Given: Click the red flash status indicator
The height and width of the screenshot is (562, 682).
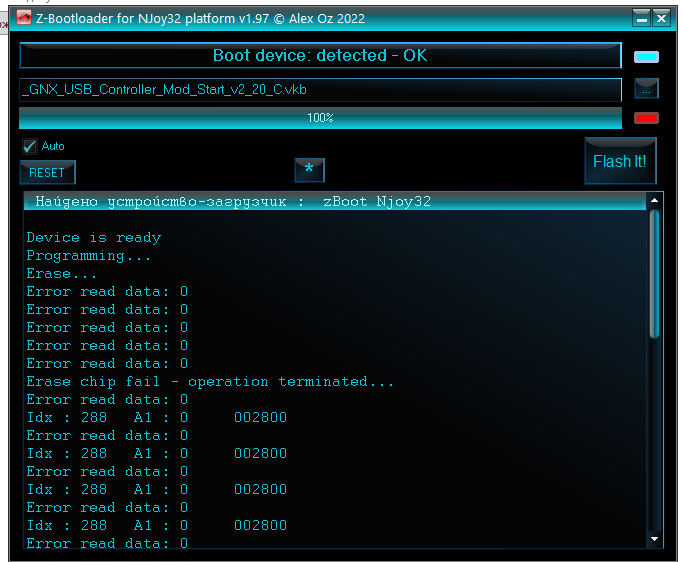Looking at the screenshot, I should coord(646,118).
